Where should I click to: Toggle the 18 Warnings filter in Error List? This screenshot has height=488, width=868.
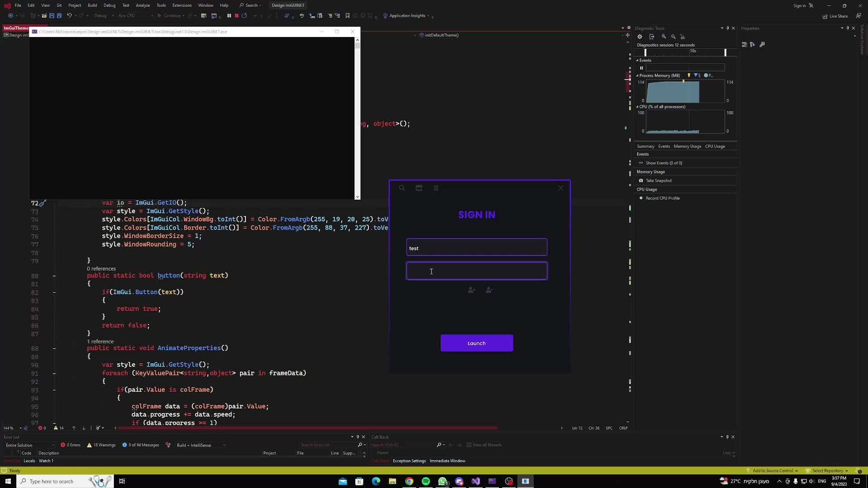click(101, 445)
